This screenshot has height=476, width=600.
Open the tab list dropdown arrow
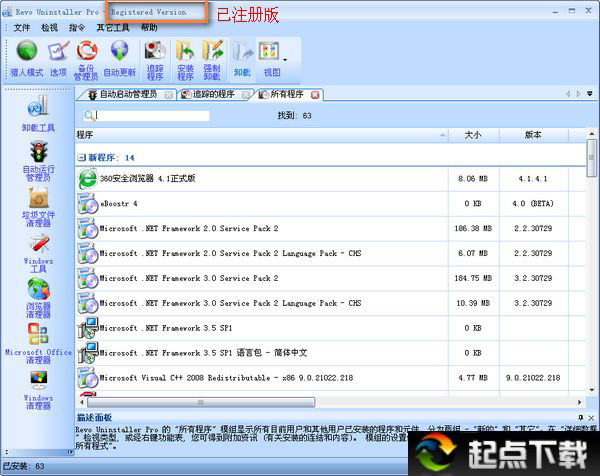click(x=590, y=93)
